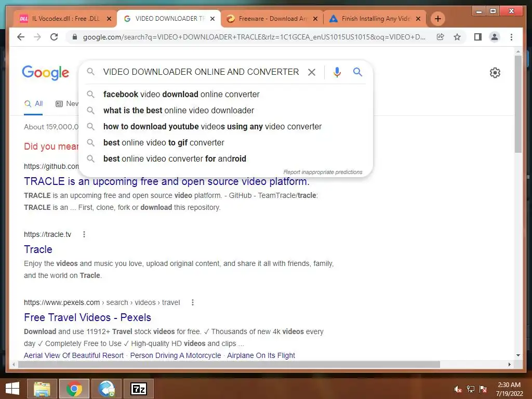Close the VIDEO DOWNLOADER tab
Image resolution: width=532 pixels, height=399 pixels.
coord(212,19)
